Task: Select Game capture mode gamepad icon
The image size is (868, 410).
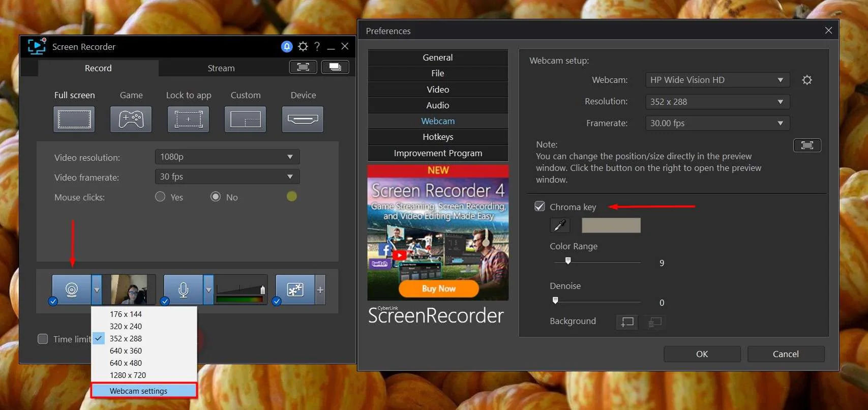Action: pos(131,120)
